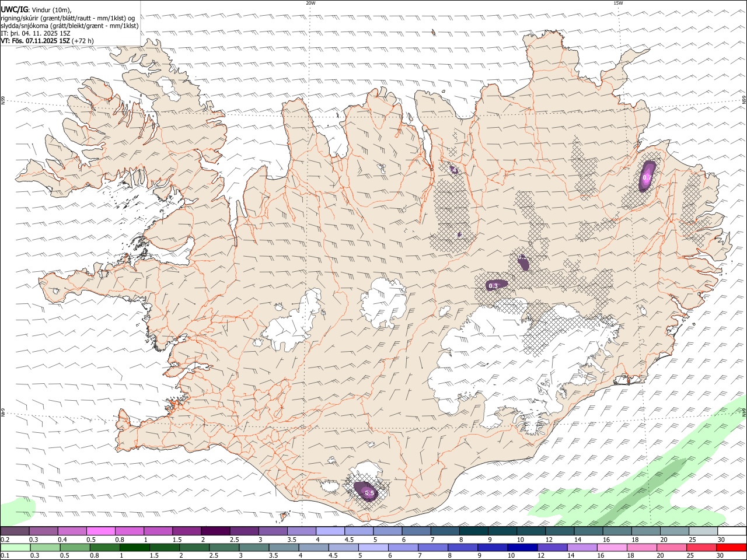
Task: Click the magenta 1.5 snow legend swatch
Action: click(x=187, y=531)
